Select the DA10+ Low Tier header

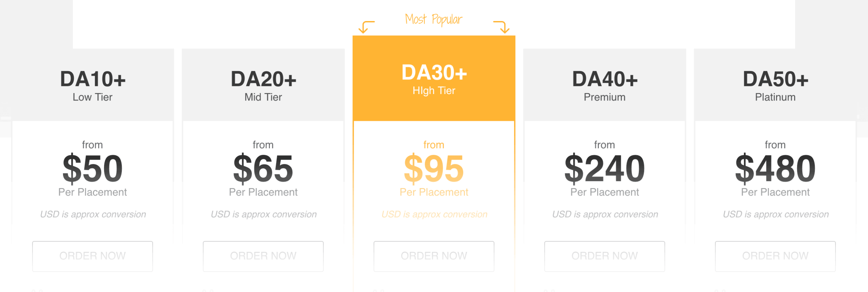coord(93,85)
